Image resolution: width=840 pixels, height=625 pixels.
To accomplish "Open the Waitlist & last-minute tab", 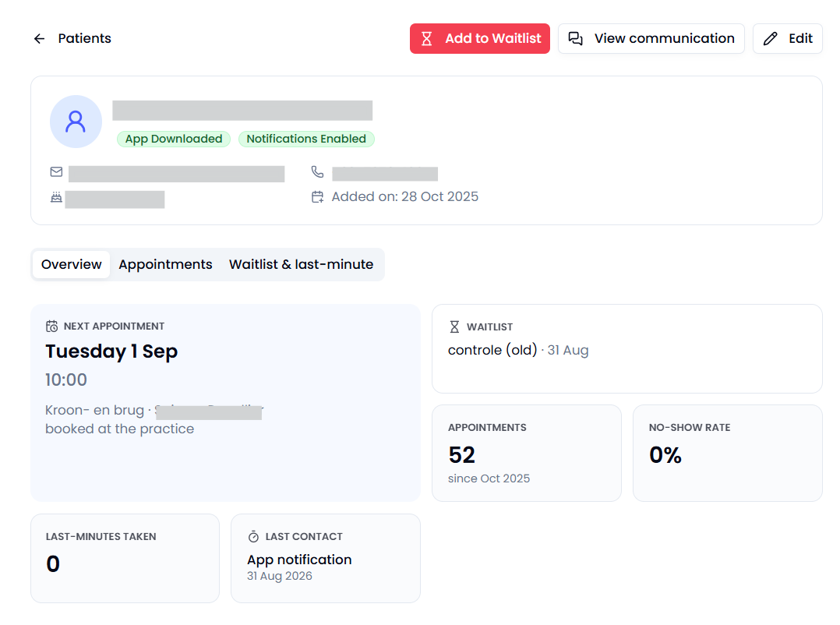I will coord(301,264).
